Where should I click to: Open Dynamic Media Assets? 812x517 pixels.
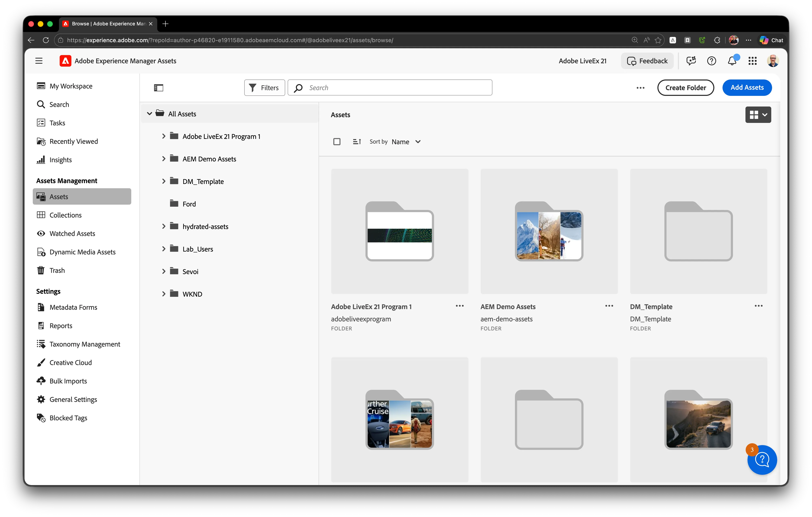(82, 252)
